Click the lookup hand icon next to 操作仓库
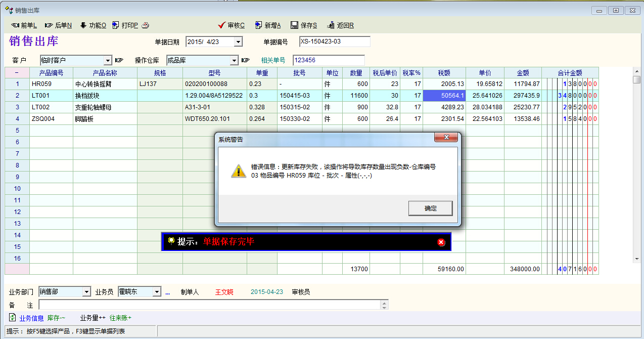 [246, 60]
